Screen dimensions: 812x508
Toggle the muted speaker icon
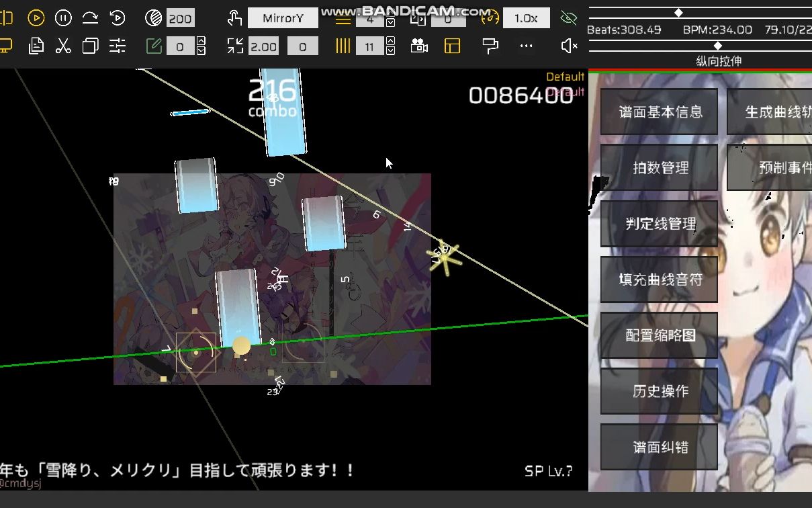pos(569,46)
